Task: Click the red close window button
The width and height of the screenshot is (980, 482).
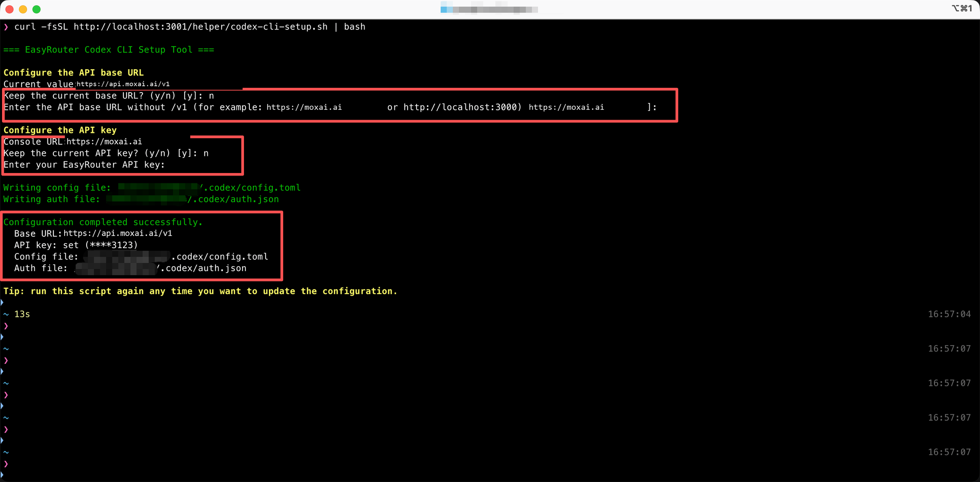Action: pyautogui.click(x=9, y=9)
